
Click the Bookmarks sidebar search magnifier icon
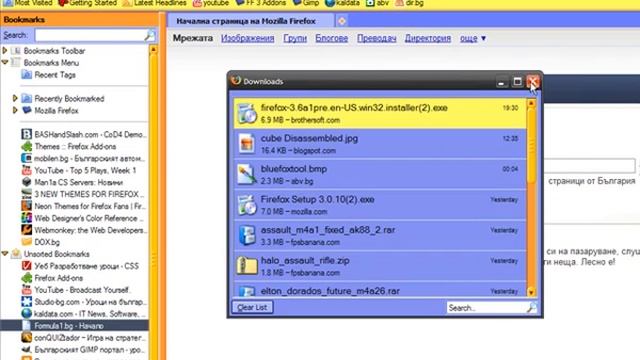tap(149, 36)
